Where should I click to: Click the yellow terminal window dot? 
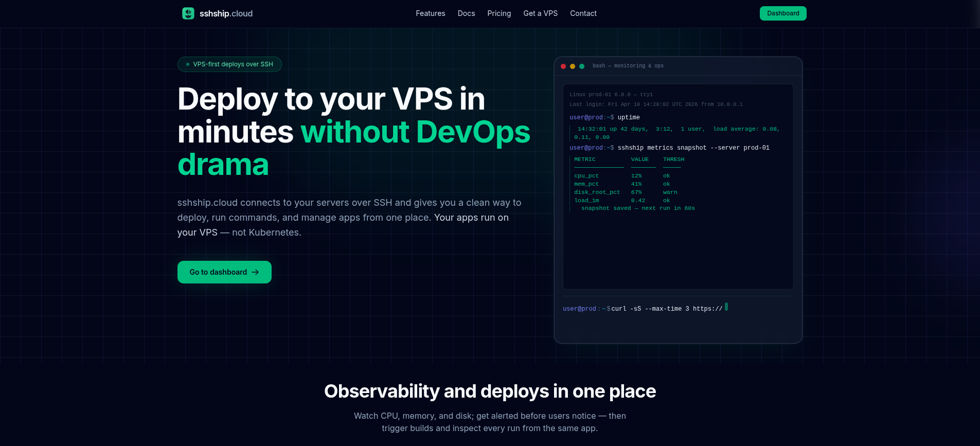pyautogui.click(x=573, y=66)
